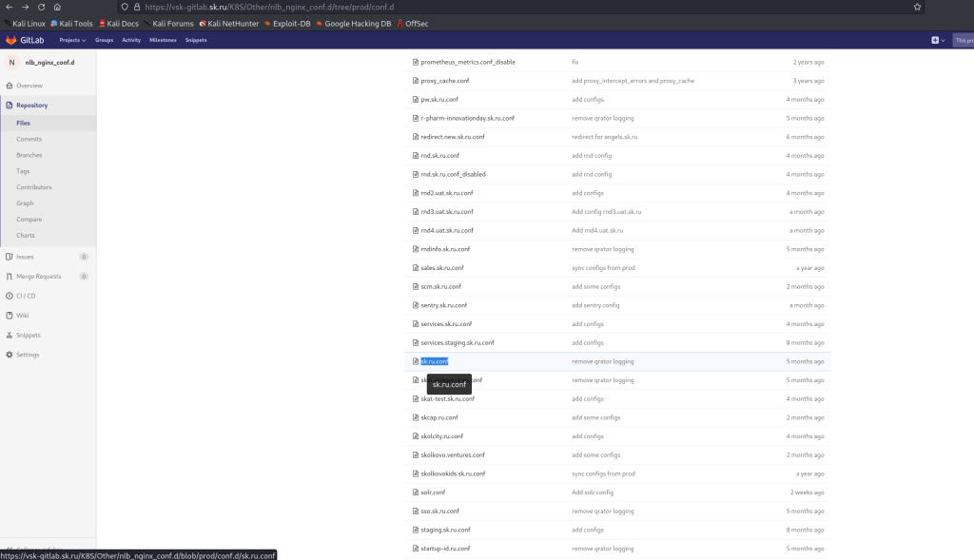Open sk.ru.conf file
This screenshot has width=974, height=560.
coord(434,361)
